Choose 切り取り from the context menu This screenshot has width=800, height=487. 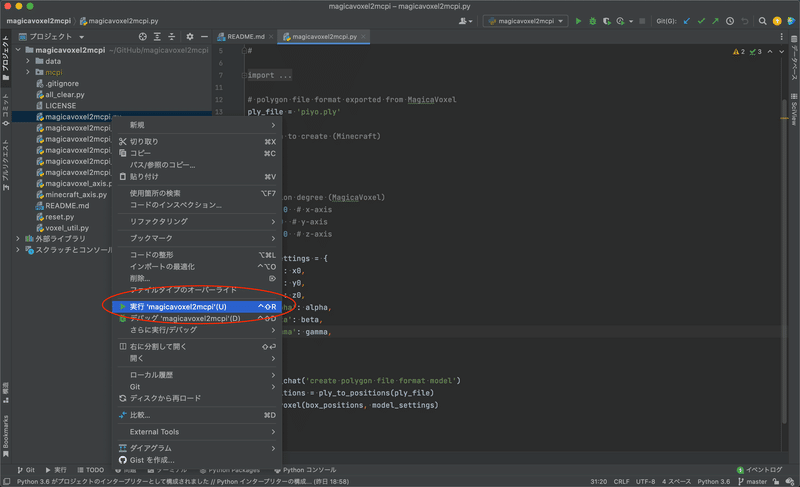pyautogui.click(x=197, y=142)
